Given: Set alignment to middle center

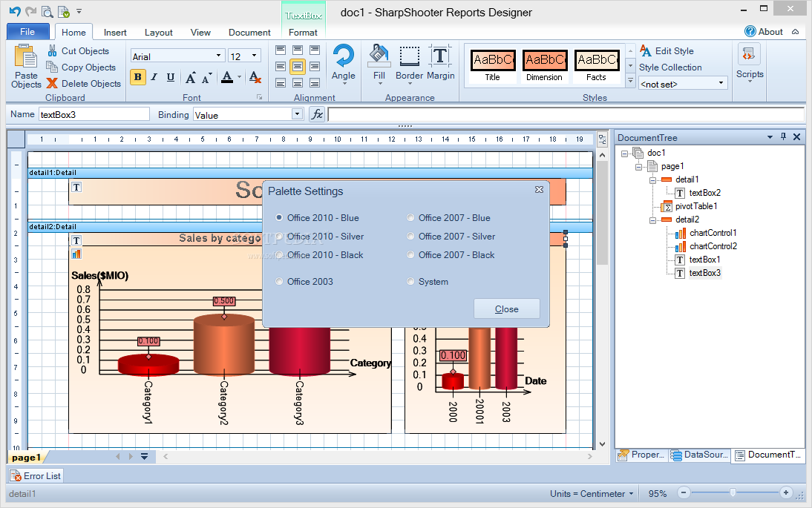Looking at the screenshot, I should click(x=297, y=67).
